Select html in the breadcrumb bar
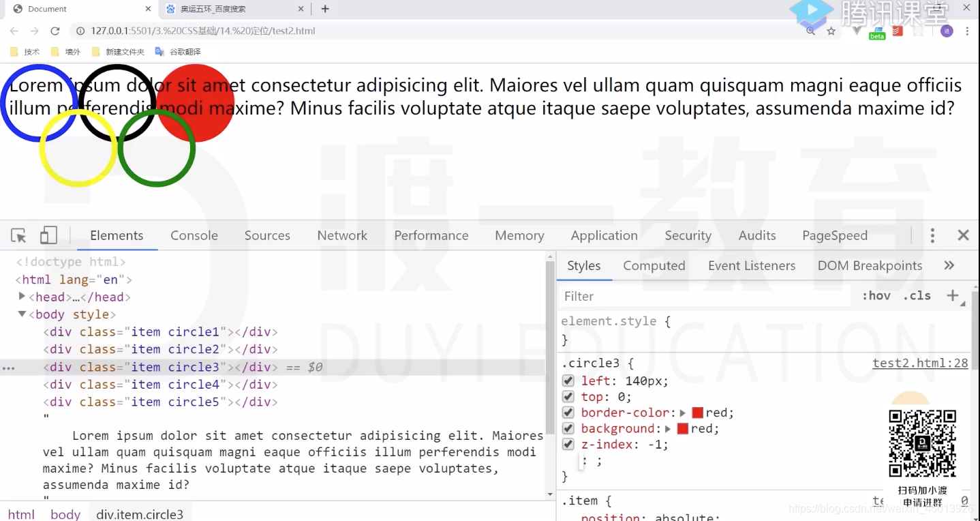 point(21,514)
